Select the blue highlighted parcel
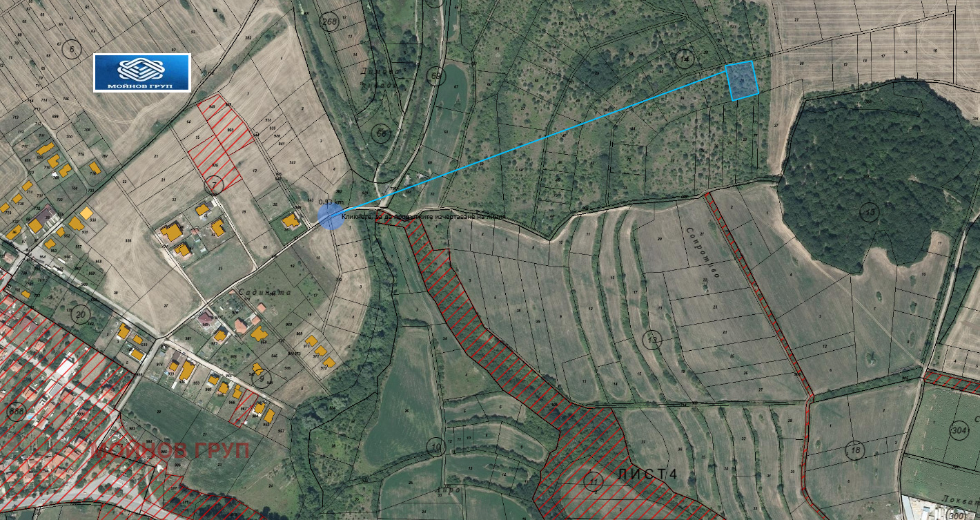The width and height of the screenshot is (980, 520). pos(743,80)
